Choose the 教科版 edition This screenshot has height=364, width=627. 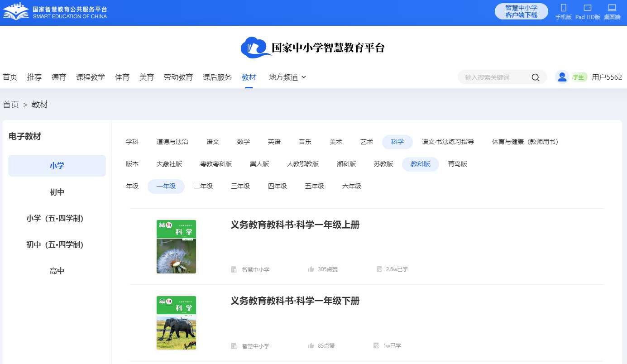click(421, 164)
